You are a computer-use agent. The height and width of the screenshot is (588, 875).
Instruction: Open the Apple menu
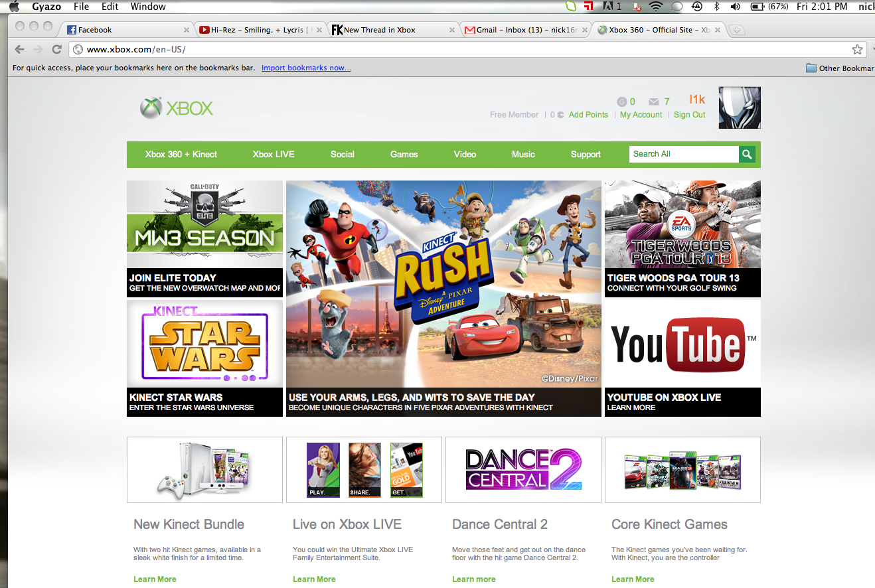click(15, 7)
